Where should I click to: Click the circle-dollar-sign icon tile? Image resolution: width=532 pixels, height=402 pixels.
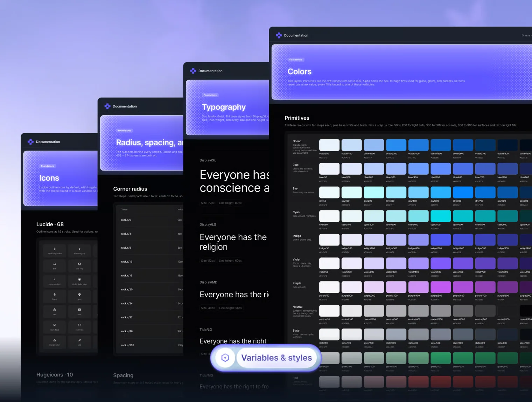(79, 281)
